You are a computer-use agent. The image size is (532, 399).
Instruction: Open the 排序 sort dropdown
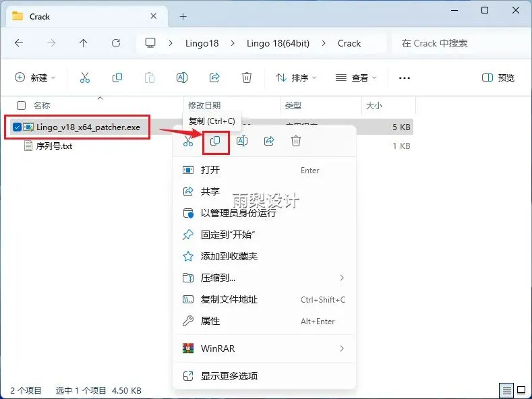click(x=296, y=78)
